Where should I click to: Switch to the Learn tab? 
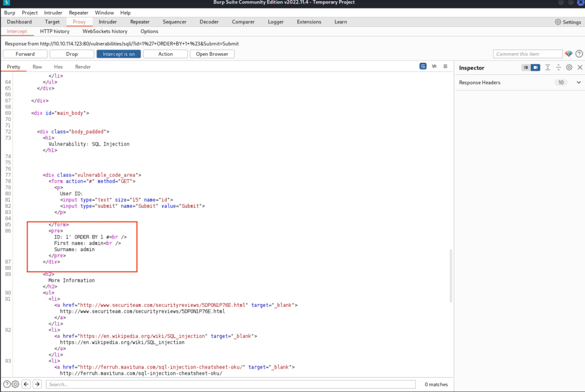coord(340,22)
